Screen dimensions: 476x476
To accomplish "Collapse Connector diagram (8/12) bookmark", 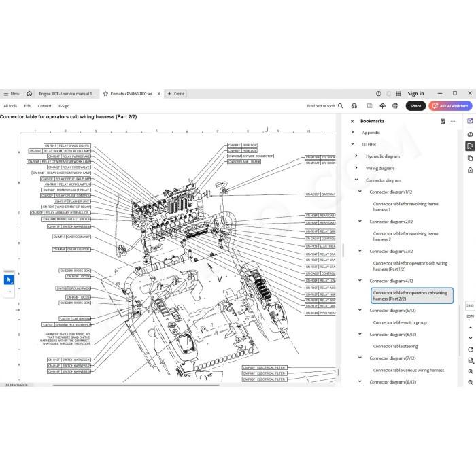I will click(360, 381).
